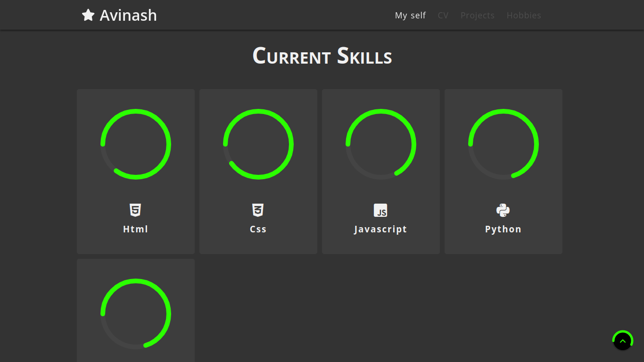The image size is (644, 362).
Task: Open the My self nav link
Action: [410, 16]
